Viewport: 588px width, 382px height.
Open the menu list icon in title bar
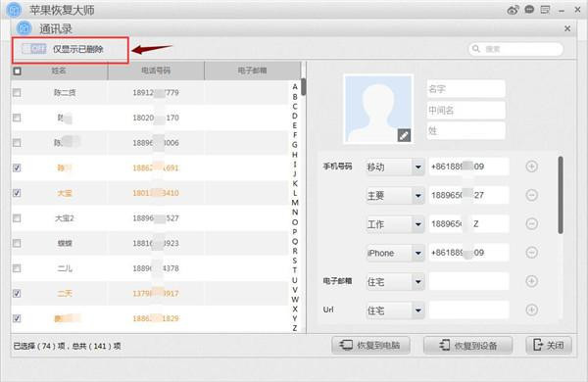click(545, 10)
